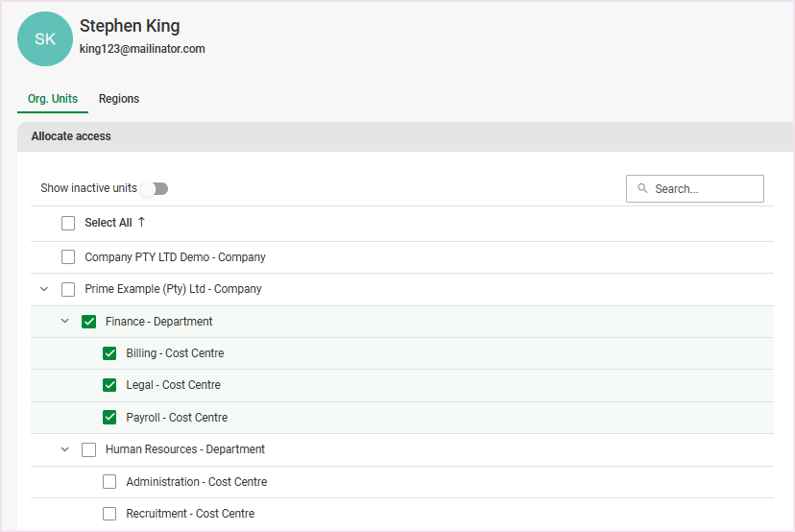Screen dimensions: 795x532
Task: Focus the Search input field
Action: point(706,189)
